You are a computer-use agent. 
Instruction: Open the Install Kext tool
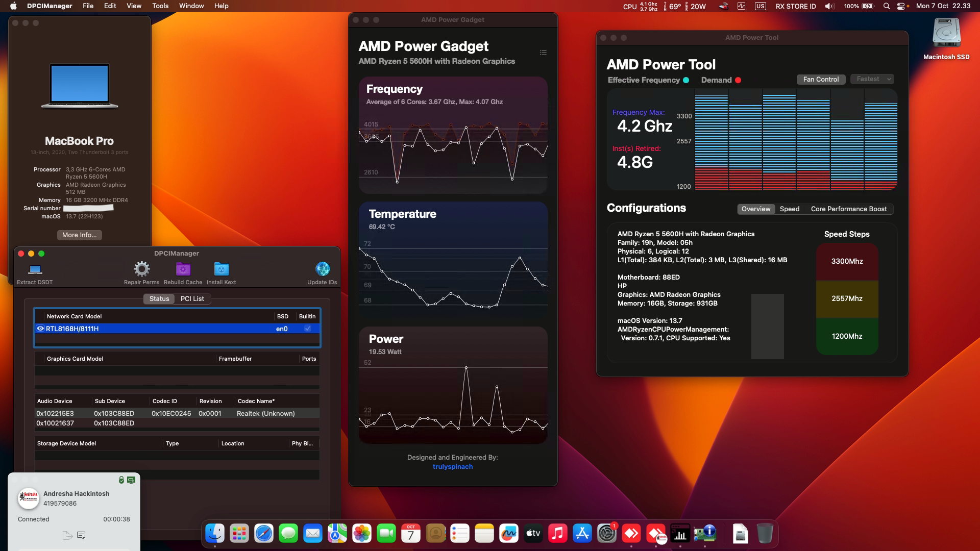(x=221, y=269)
